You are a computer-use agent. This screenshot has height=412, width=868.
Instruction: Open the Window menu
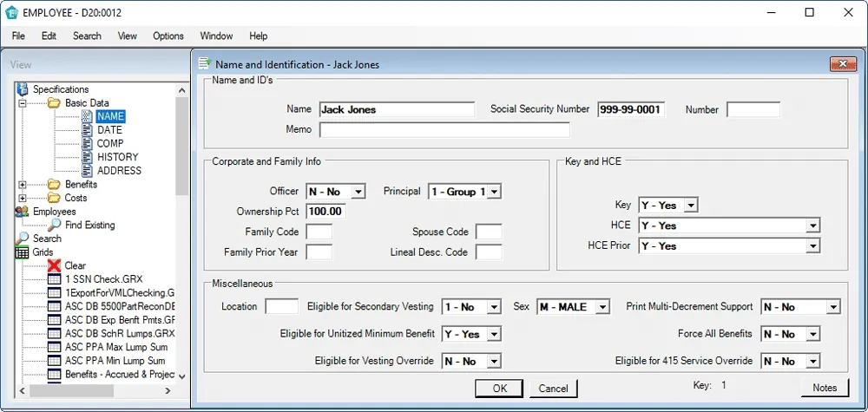(216, 36)
